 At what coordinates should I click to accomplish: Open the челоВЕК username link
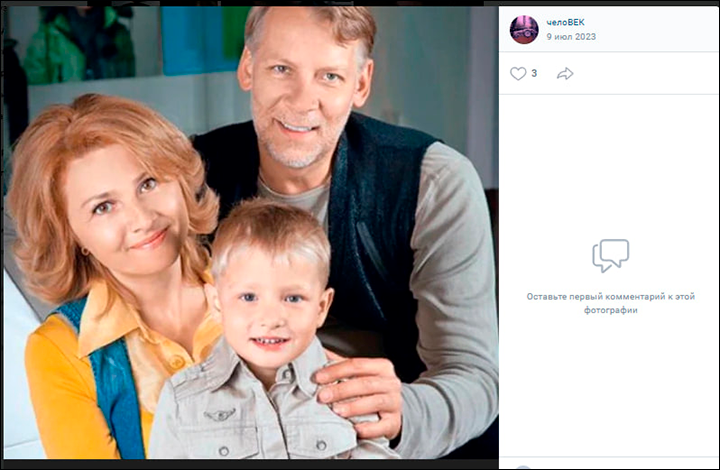pos(566,22)
